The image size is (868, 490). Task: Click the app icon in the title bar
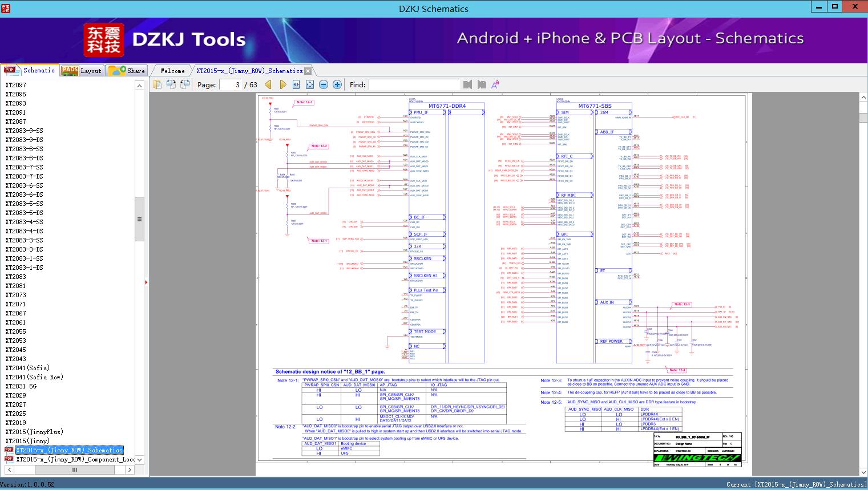pyautogui.click(x=6, y=7)
